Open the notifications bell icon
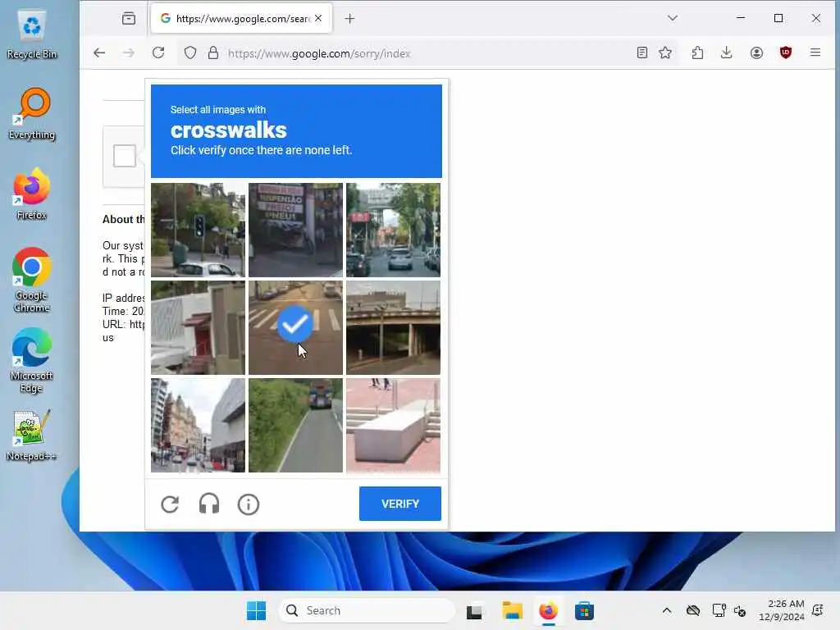Image resolution: width=840 pixels, height=630 pixels. (x=818, y=610)
